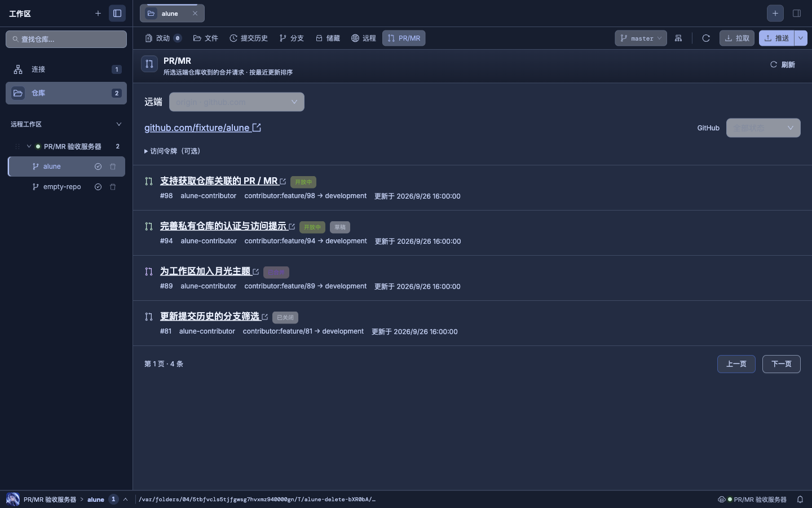Collapse the PR/MR 验收服务器 tree node

(29, 146)
